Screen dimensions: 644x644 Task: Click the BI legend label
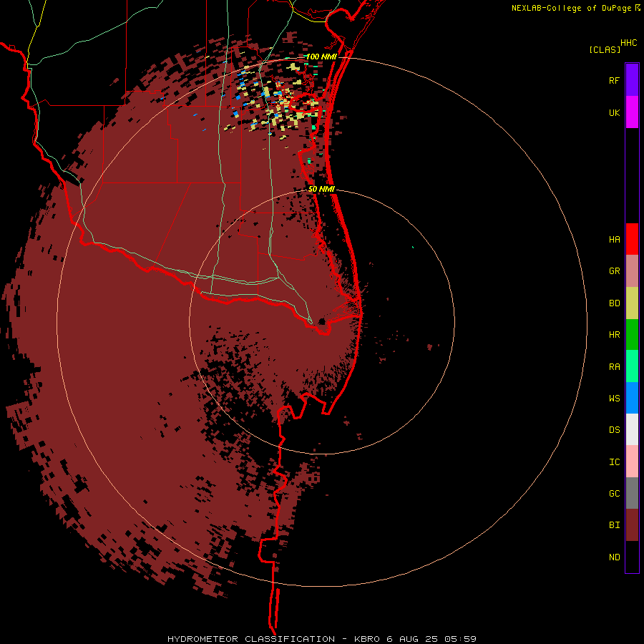coord(614,525)
